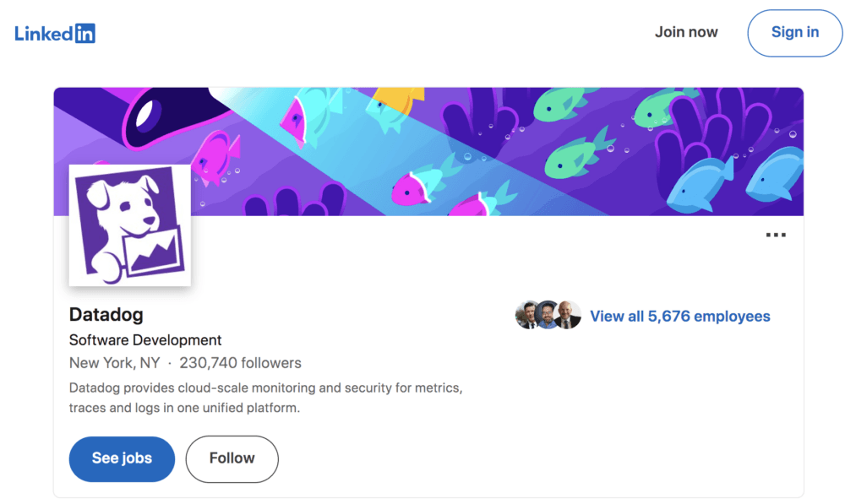Image resolution: width=845 pixels, height=504 pixels.
Task: Follow the Datadog company page
Action: coord(232,458)
